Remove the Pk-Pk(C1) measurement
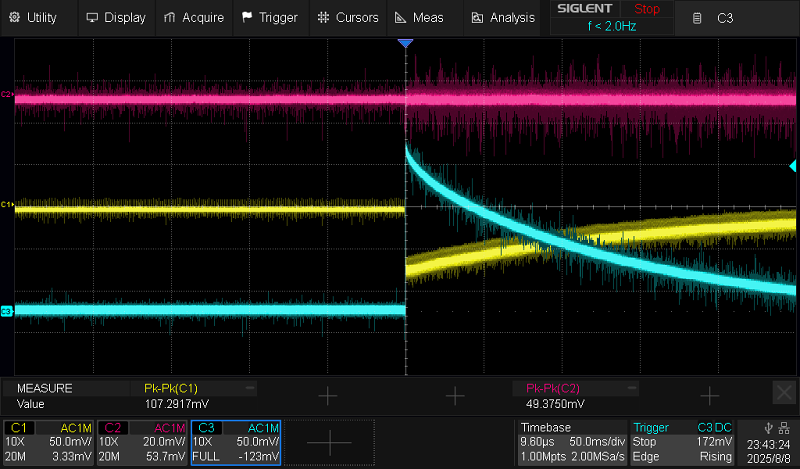Screen dimensions: 800x469 click(x=249, y=387)
